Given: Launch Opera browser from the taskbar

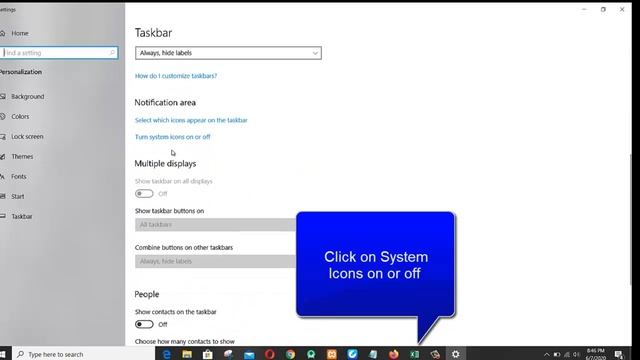Looking at the screenshot, I should [270, 354].
